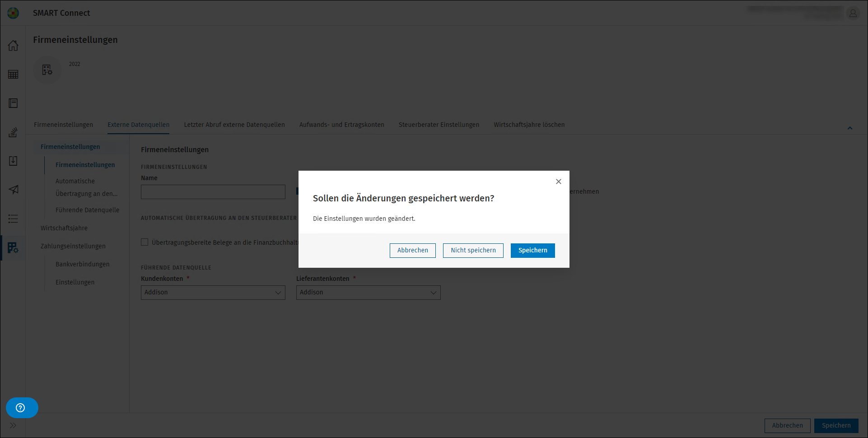
Task: Select Automatische Übertragung an den... item
Action: coord(87,187)
